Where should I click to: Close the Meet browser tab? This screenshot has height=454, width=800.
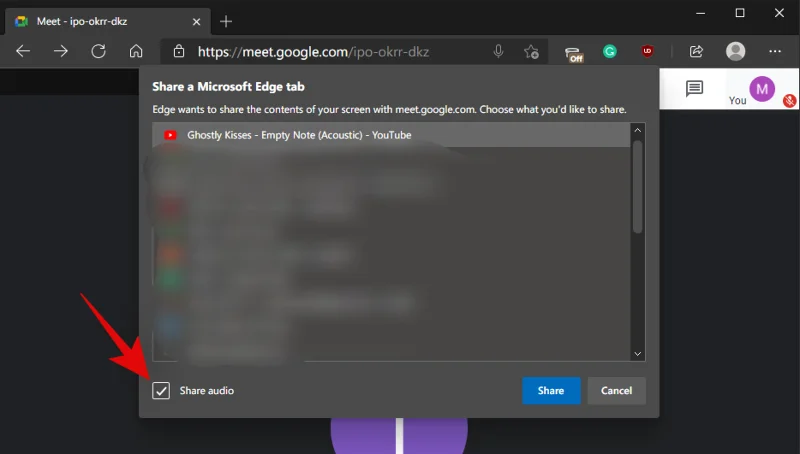point(196,22)
